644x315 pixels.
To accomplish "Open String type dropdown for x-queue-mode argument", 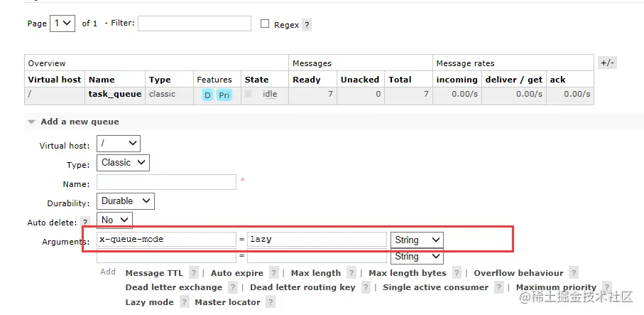I will (417, 240).
